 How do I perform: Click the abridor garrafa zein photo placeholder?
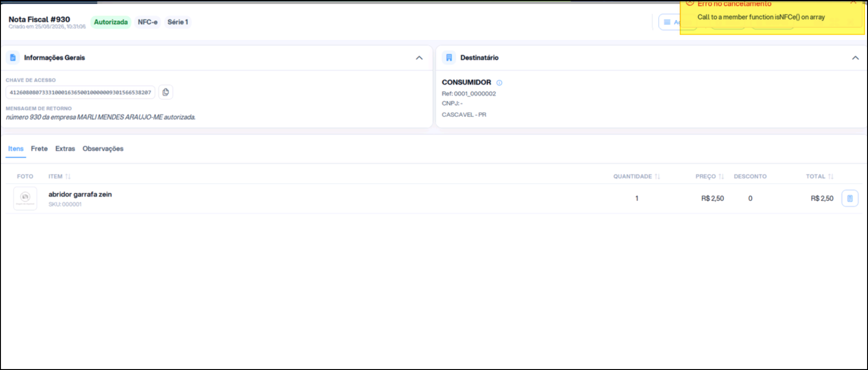pyautogui.click(x=25, y=198)
